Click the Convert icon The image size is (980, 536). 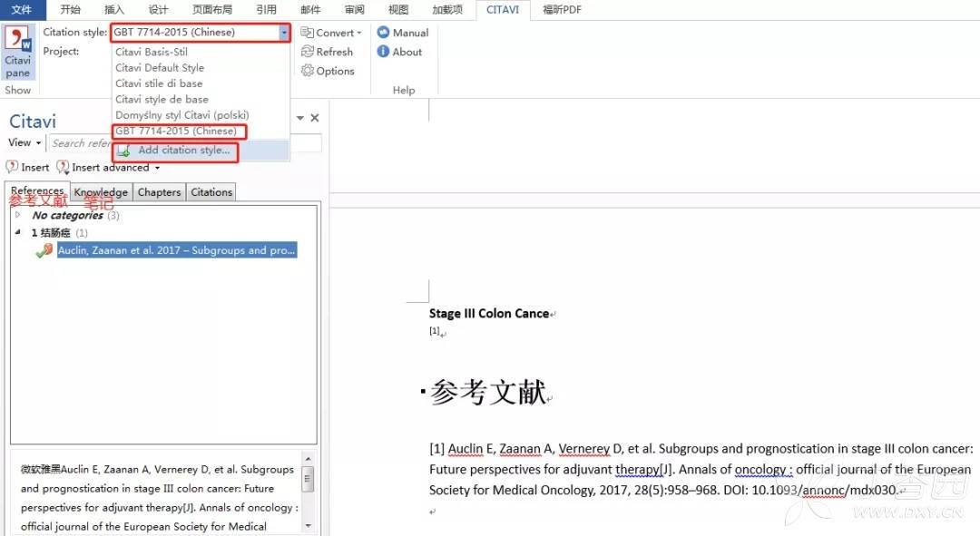point(307,33)
